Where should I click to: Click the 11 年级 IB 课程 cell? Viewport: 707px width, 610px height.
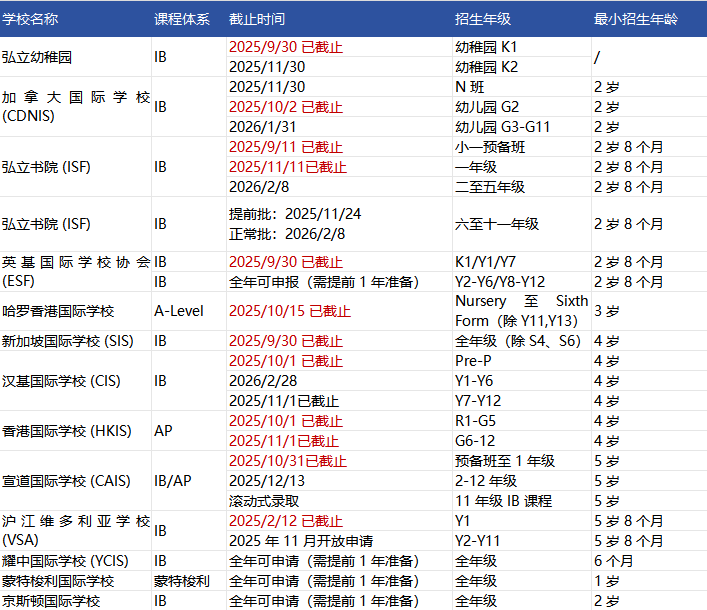pos(522,500)
